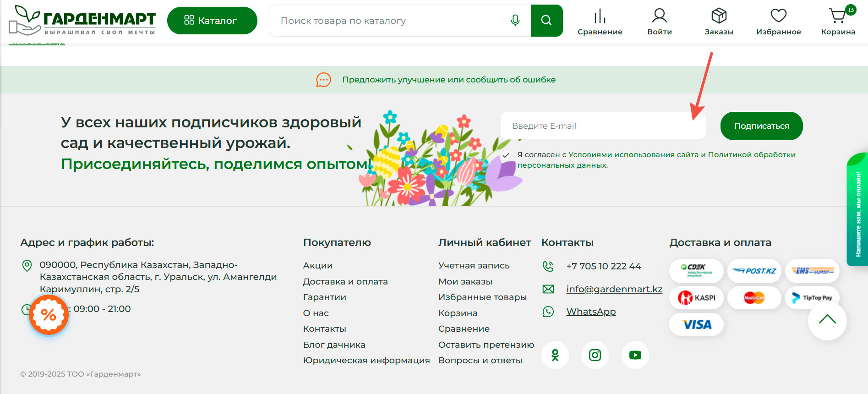The width and height of the screenshot is (868, 394).
Task: Open the Напишите нам online chat tab
Action: (857, 209)
